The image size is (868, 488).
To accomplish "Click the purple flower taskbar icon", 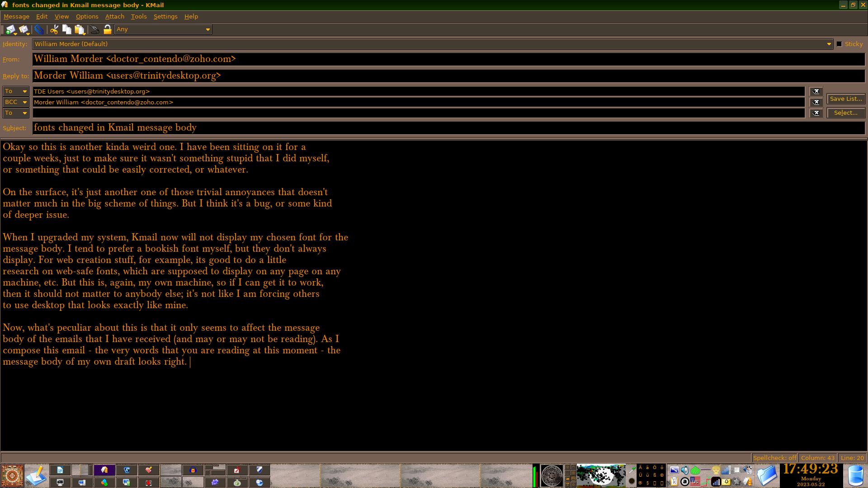I will coord(215,482).
